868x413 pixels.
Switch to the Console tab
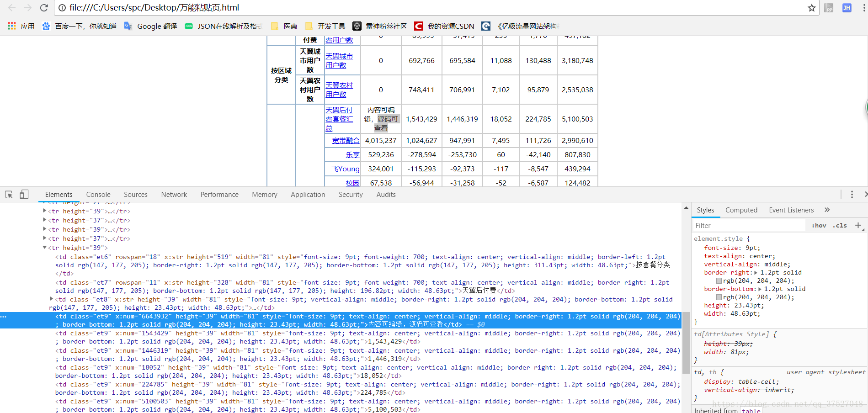[x=98, y=195]
